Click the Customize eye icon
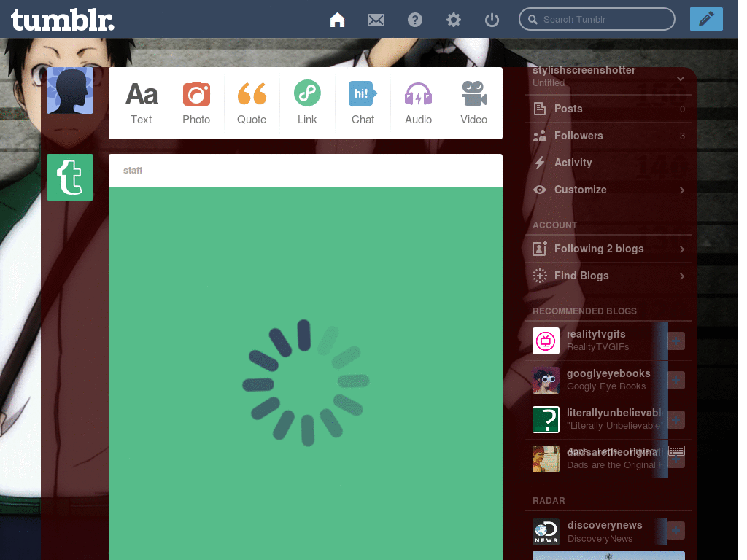 tap(540, 190)
